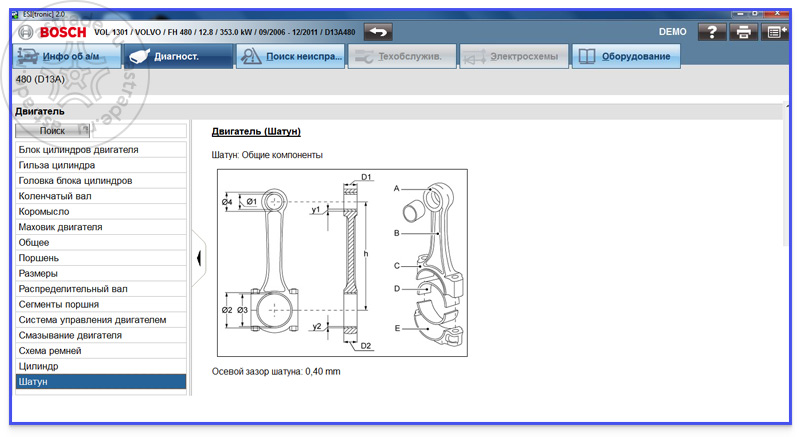Image resolution: width=799 pixels, height=437 pixels.
Task: Select the Техобслужив. tab
Action: point(402,56)
